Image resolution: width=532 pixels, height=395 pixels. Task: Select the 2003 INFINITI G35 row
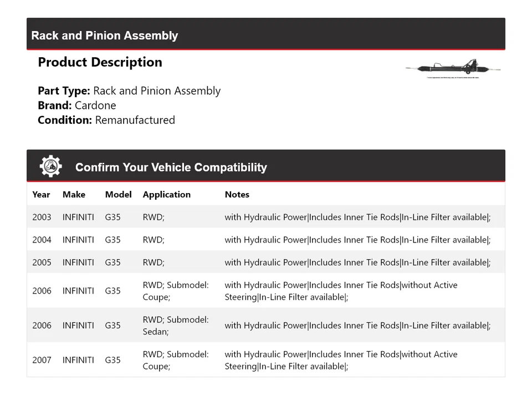coord(265,217)
